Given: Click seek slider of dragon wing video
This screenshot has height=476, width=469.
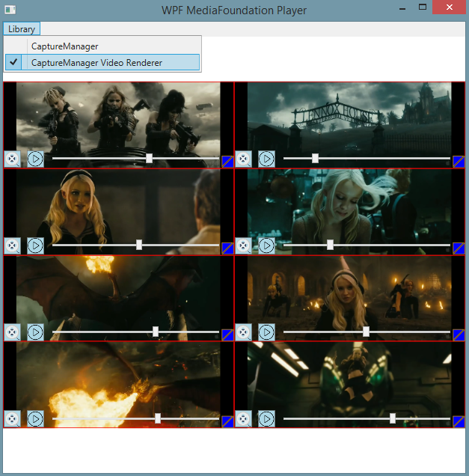Looking at the screenshot, I should [x=135, y=332].
